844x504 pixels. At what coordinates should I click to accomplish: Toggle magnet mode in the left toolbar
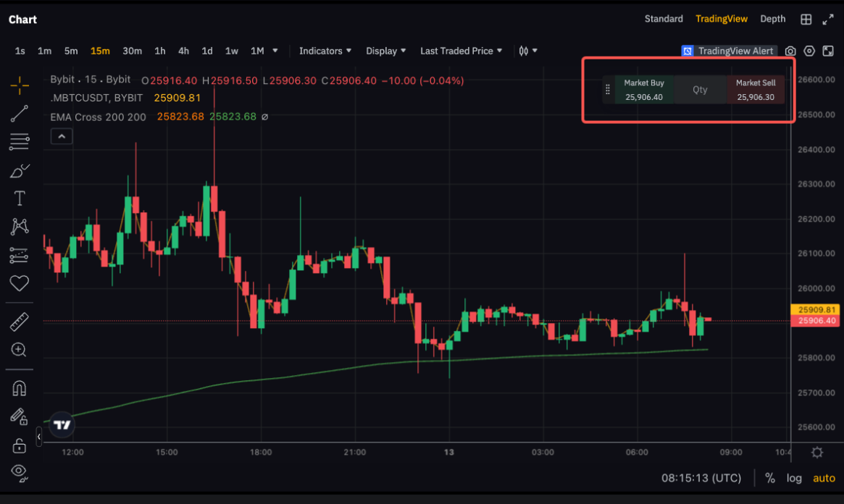coord(19,387)
